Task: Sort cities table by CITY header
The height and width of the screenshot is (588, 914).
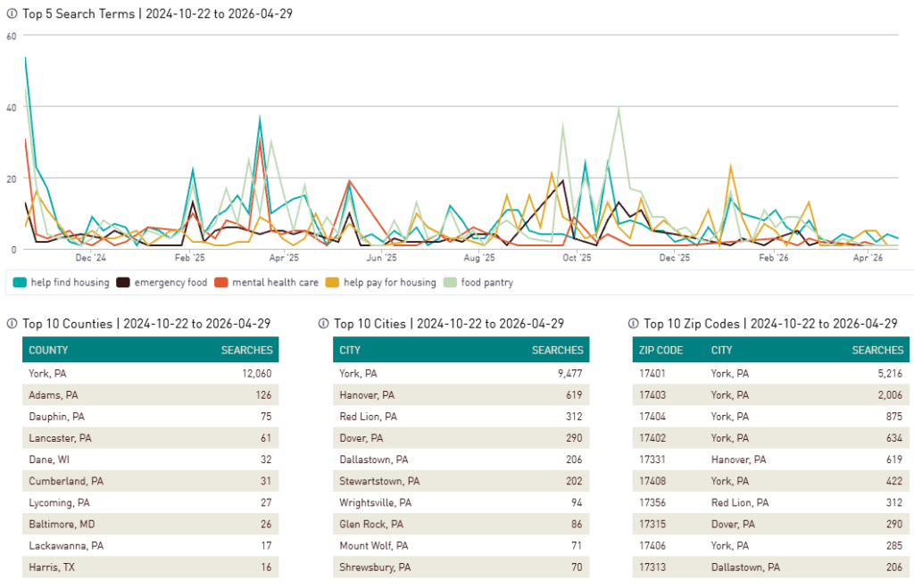Action: click(x=350, y=351)
